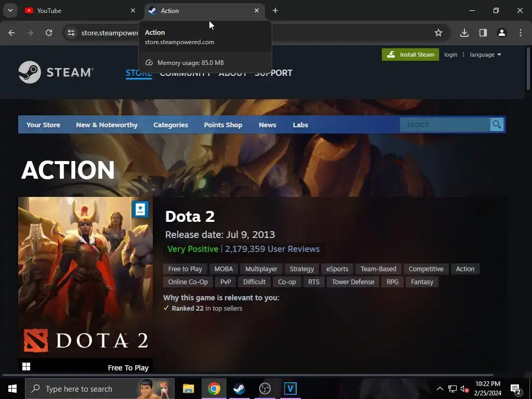Click the Steam logo in page header
Viewport: 532px width, 399px height.
coord(56,72)
